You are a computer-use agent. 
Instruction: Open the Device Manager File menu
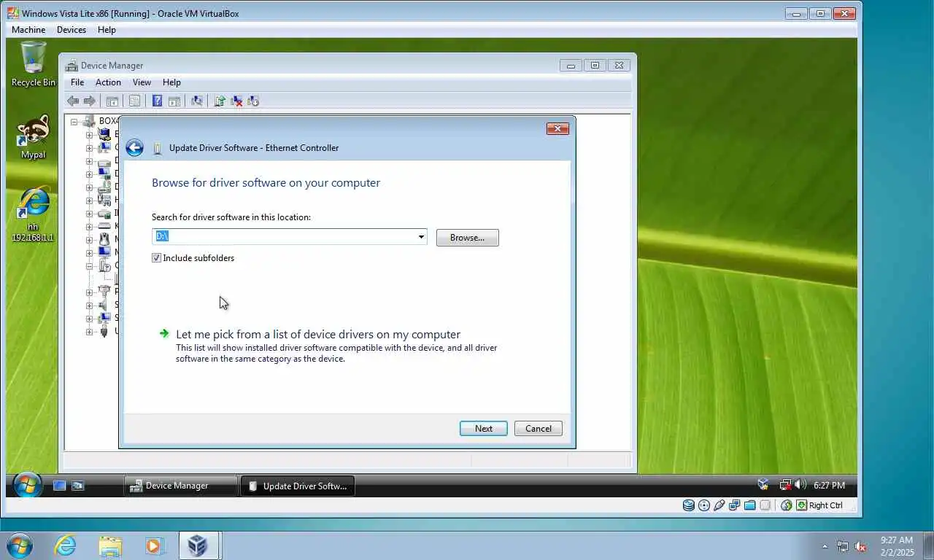click(77, 82)
